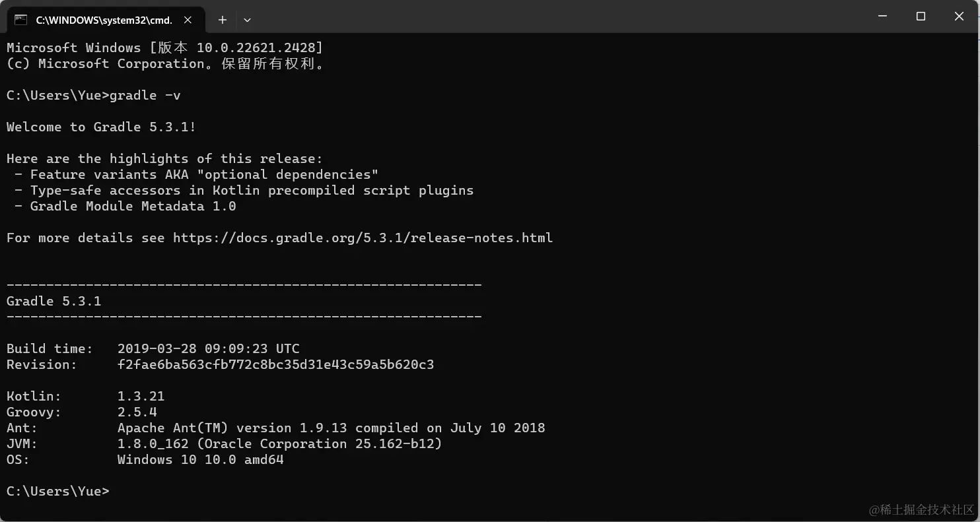This screenshot has width=980, height=522.
Task: Select the C:\WINDOWS\system32\cmd tab
Action: (104, 20)
